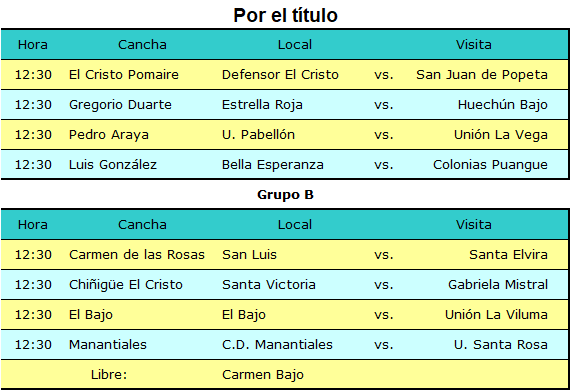Click the Visita header in the Grupo B table
The height and width of the screenshot is (390, 570).
[474, 225]
